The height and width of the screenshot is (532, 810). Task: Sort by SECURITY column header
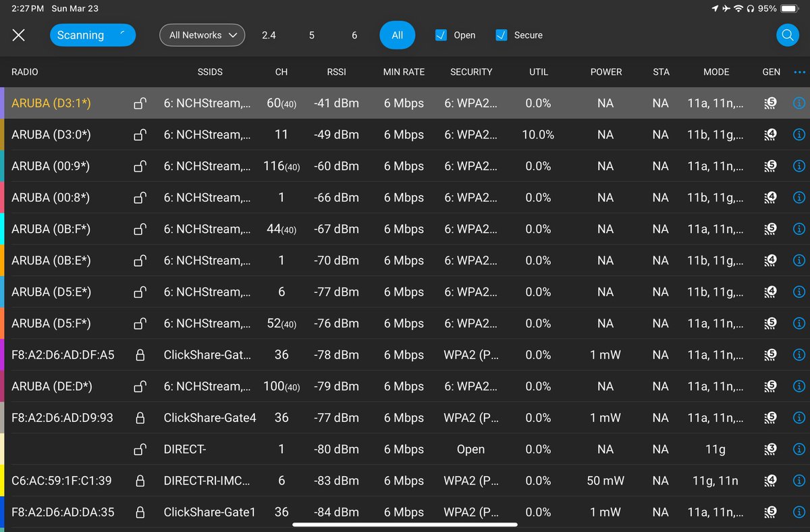(x=471, y=72)
